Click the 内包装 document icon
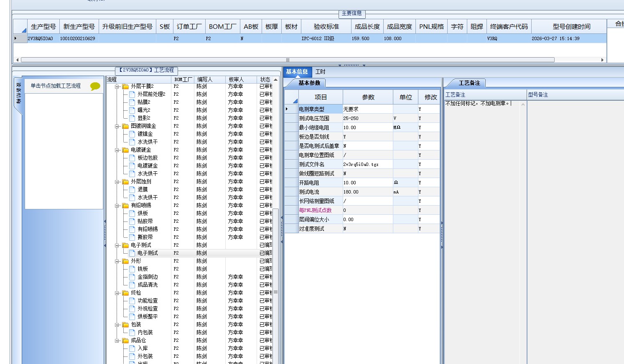Image resolution: width=624 pixels, height=364 pixels. (x=132, y=333)
